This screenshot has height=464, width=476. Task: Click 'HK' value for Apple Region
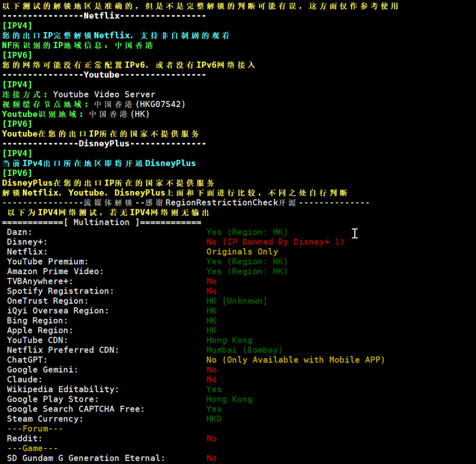(211, 331)
